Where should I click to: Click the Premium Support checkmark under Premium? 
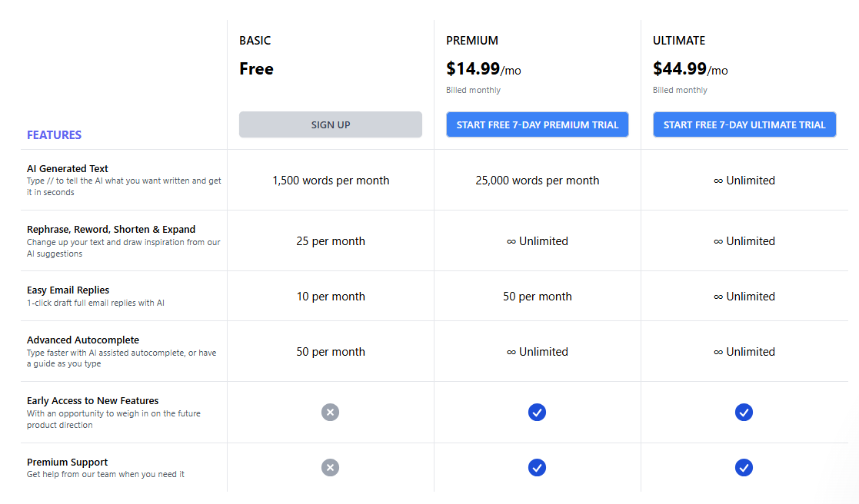[537, 467]
